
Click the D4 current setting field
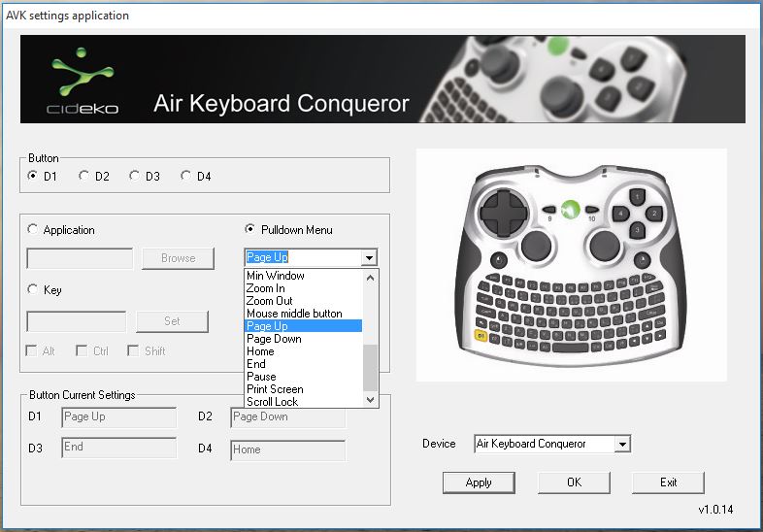coord(288,449)
